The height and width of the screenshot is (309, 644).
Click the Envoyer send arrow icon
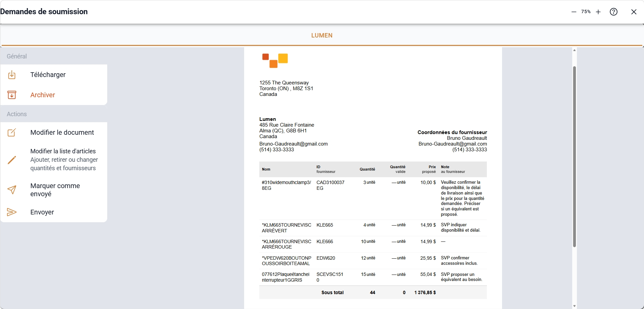pos(12,212)
